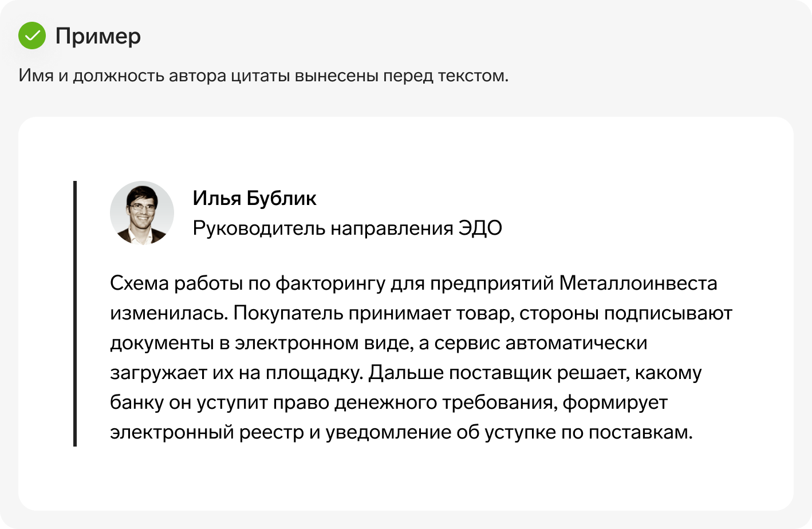Click the line starting банку он уступит
Viewport: 812px width, 529px height.
pyautogui.click(x=389, y=402)
